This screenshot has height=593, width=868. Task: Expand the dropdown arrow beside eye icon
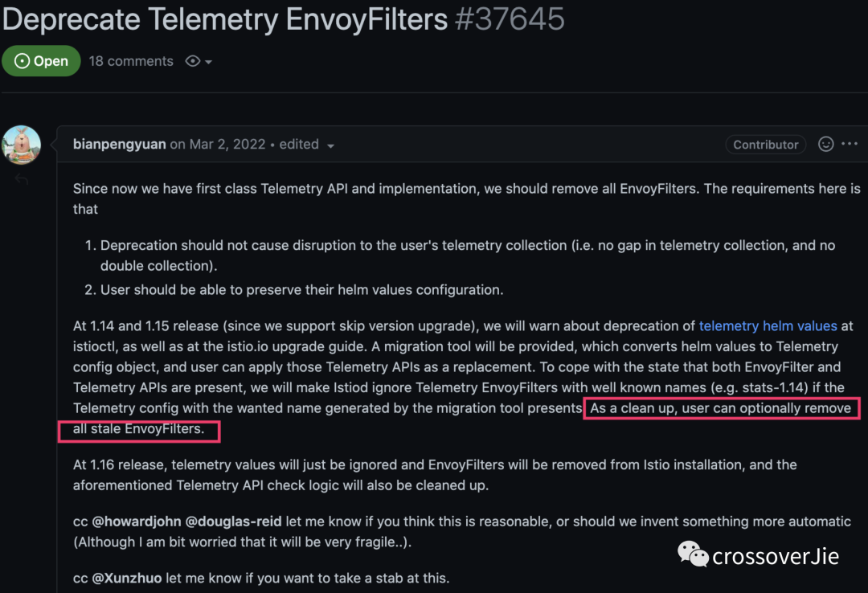click(x=209, y=62)
